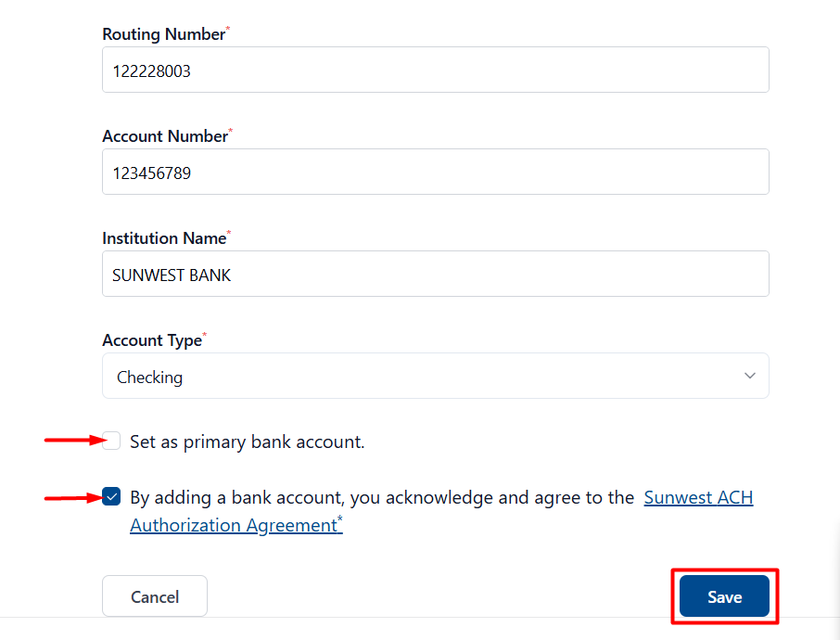Click the "Set as primary bank account." text

(247, 442)
